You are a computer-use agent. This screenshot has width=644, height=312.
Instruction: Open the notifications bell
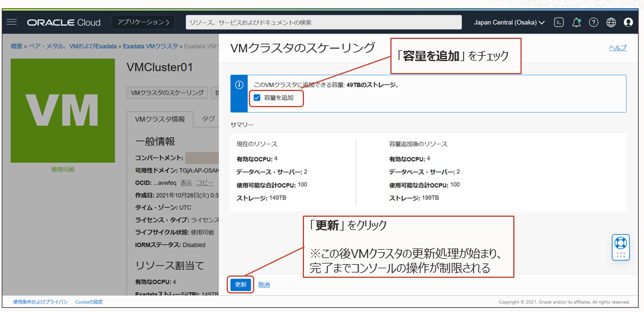[576, 22]
